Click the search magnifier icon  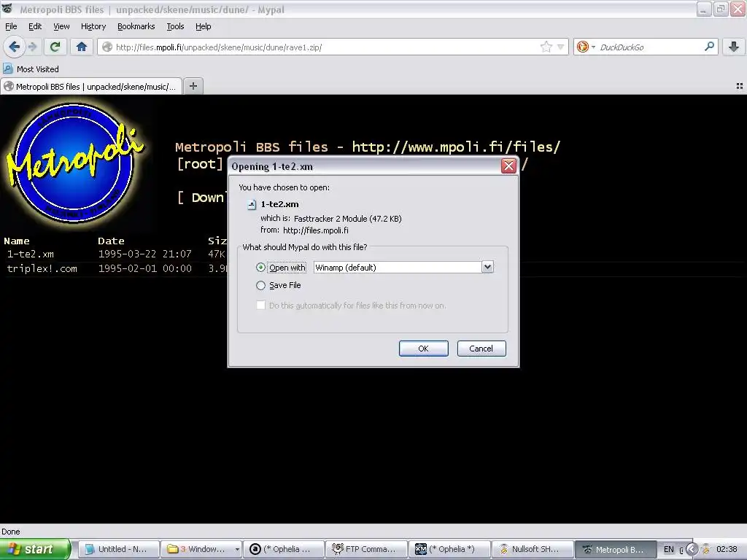709,46
